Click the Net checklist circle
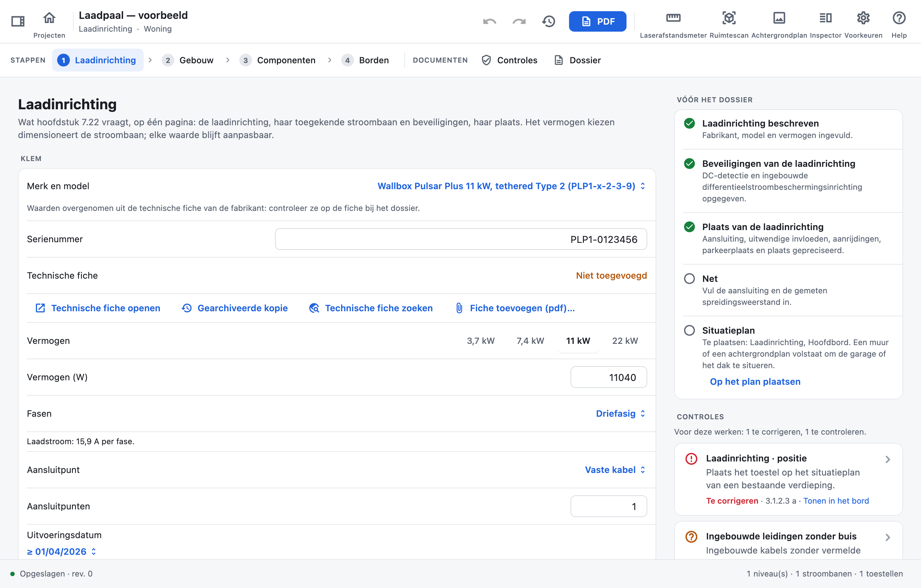This screenshot has height=588, width=921. point(689,279)
